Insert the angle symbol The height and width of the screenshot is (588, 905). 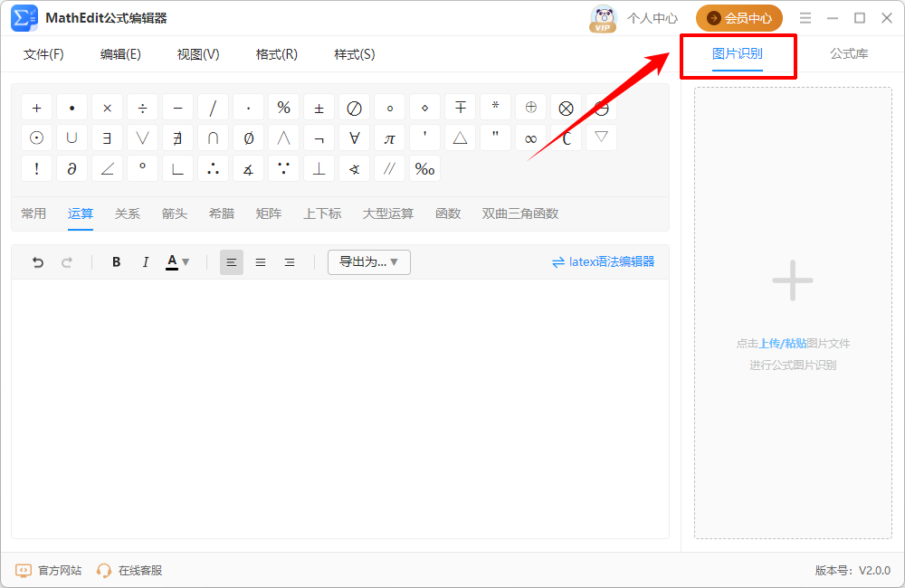107,169
